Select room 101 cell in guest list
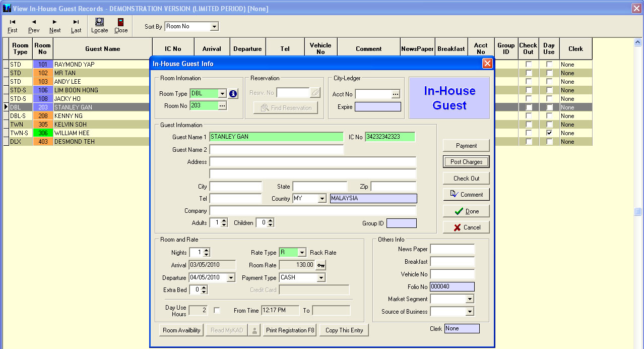The image size is (644, 349). point(43,65)
